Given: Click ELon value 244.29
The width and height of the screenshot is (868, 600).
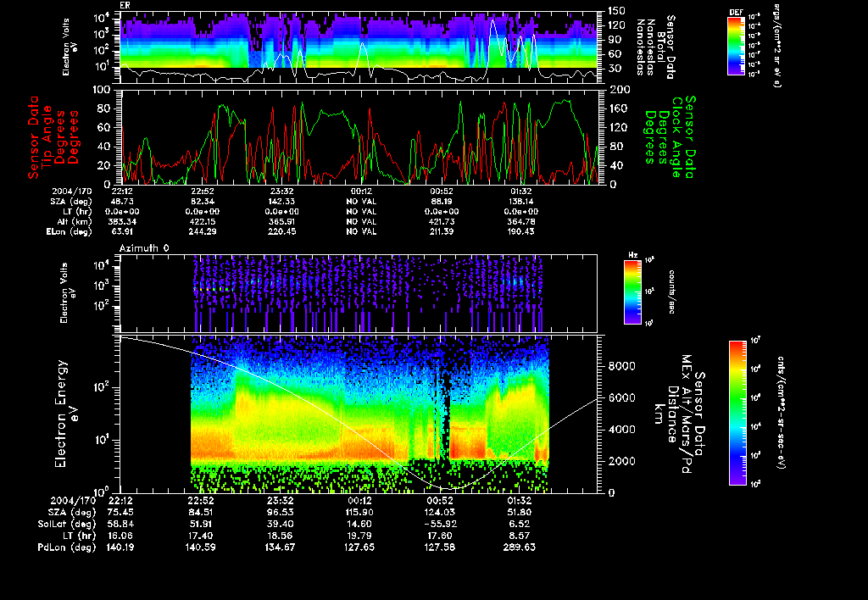Looking at the screenshot, I should [202, 231].
